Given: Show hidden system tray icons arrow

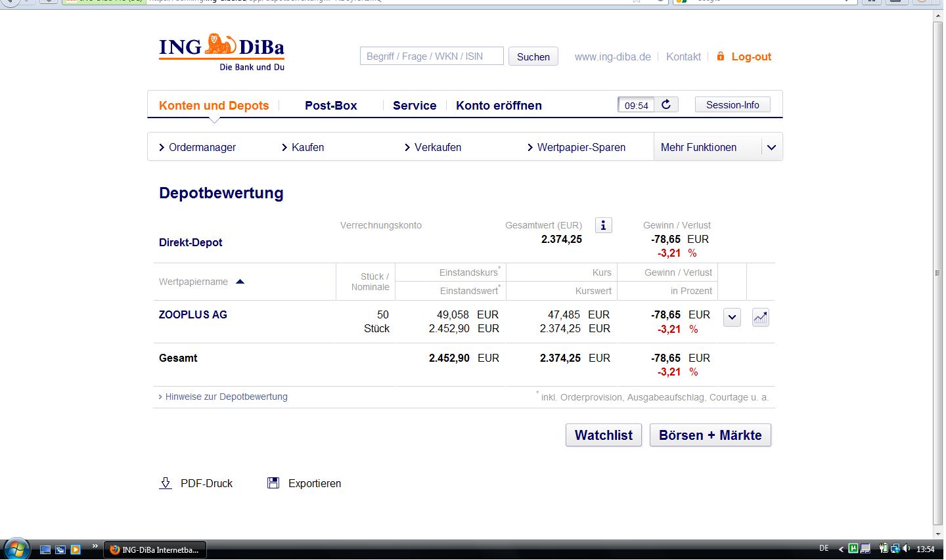Looking at the screenshot, I should pos(841,549).
